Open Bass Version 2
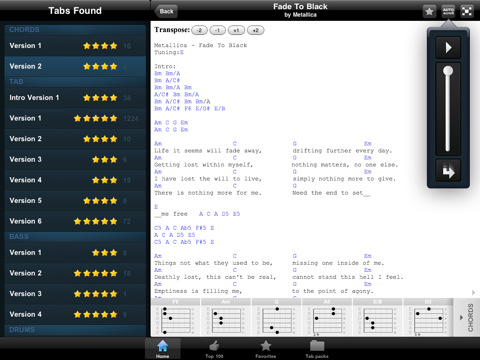The height and width of the screenshot is (360, 480). pos(75,273)
